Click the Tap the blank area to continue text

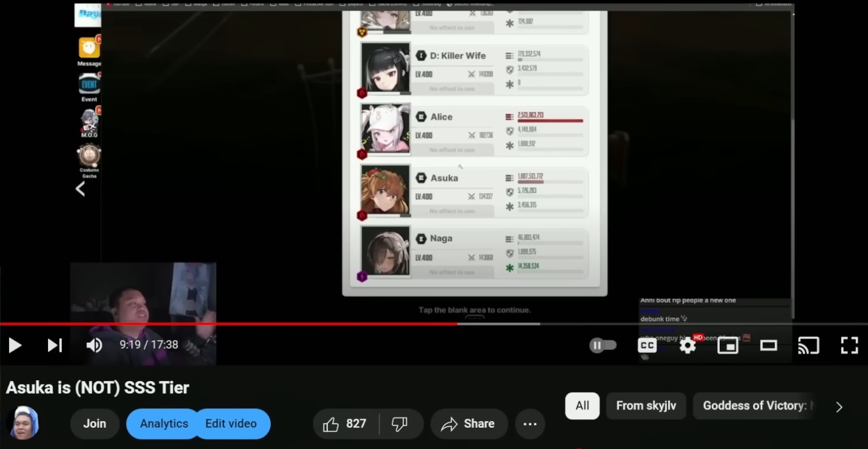(475, 310)
